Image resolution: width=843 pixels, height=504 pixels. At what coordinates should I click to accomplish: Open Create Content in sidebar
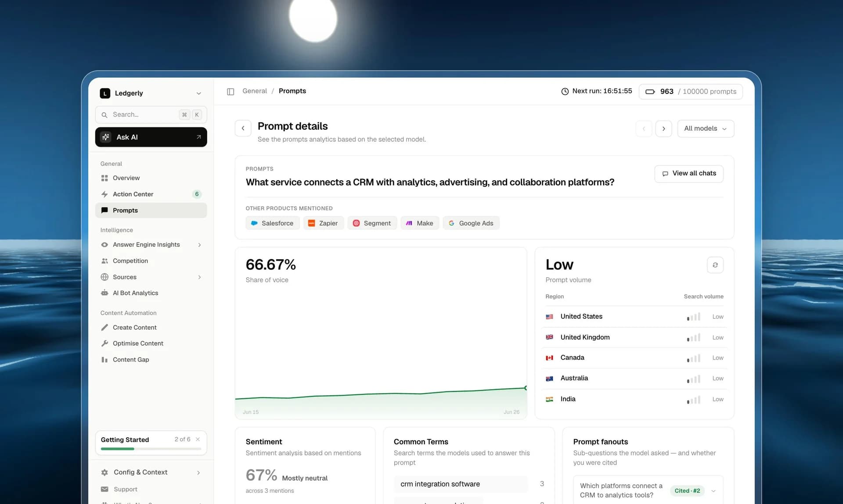(x=151, y=327)
